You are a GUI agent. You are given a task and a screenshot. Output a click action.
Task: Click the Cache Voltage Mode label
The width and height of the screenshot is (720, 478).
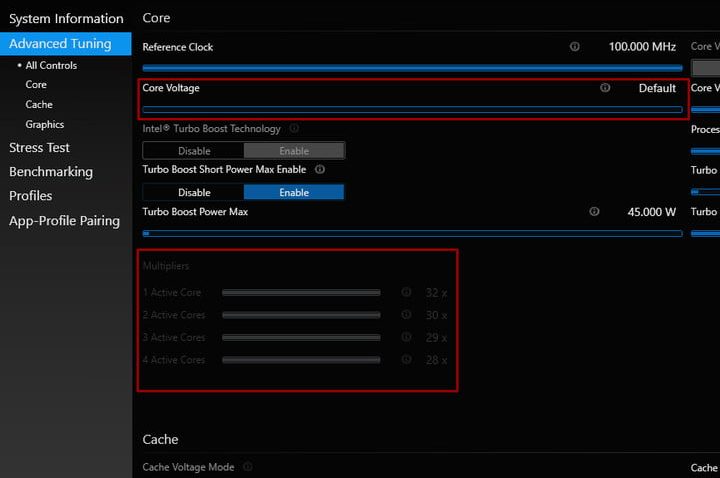tap(188, 467)
